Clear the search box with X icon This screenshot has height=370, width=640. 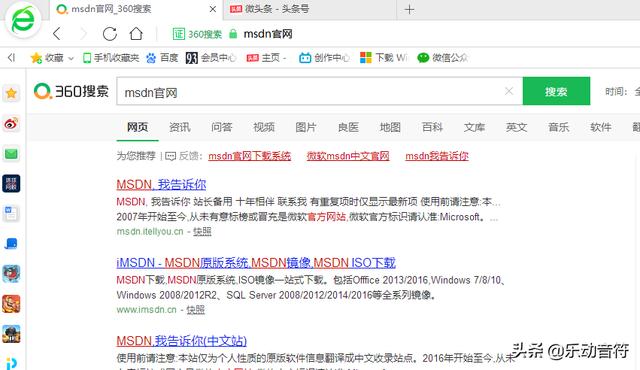coord(509,91)
